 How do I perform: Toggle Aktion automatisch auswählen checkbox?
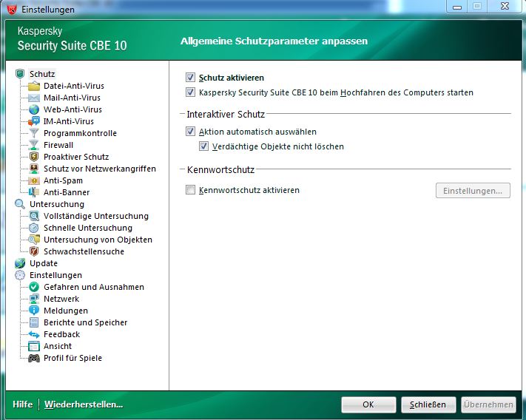pos(191,132)
